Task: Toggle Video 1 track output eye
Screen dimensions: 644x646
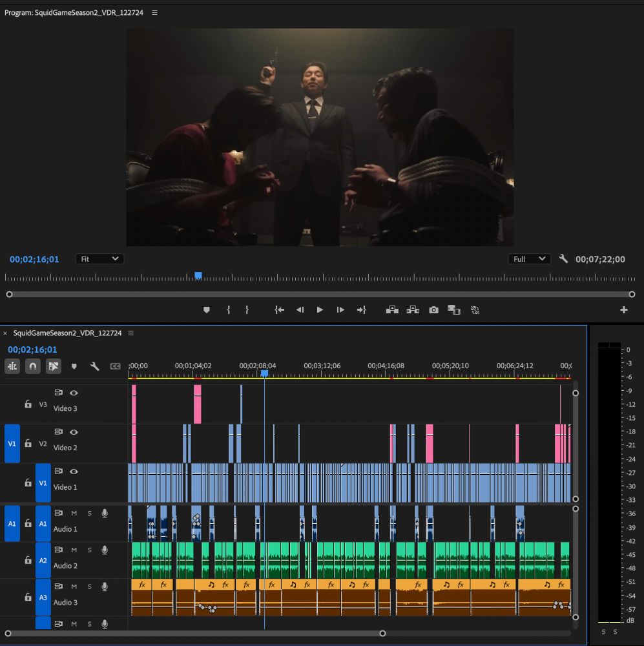Action: 74,472
